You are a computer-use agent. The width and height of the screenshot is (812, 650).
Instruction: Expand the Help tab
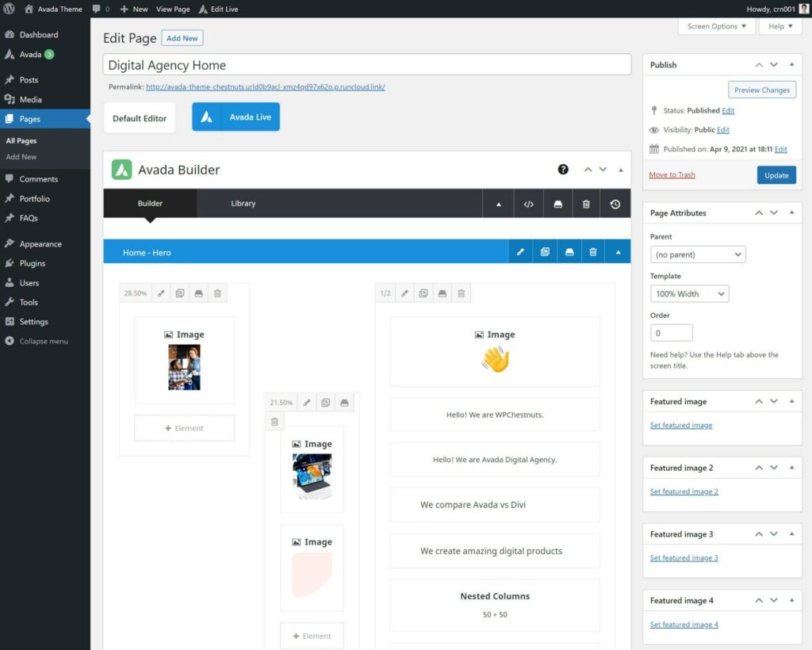780,26
